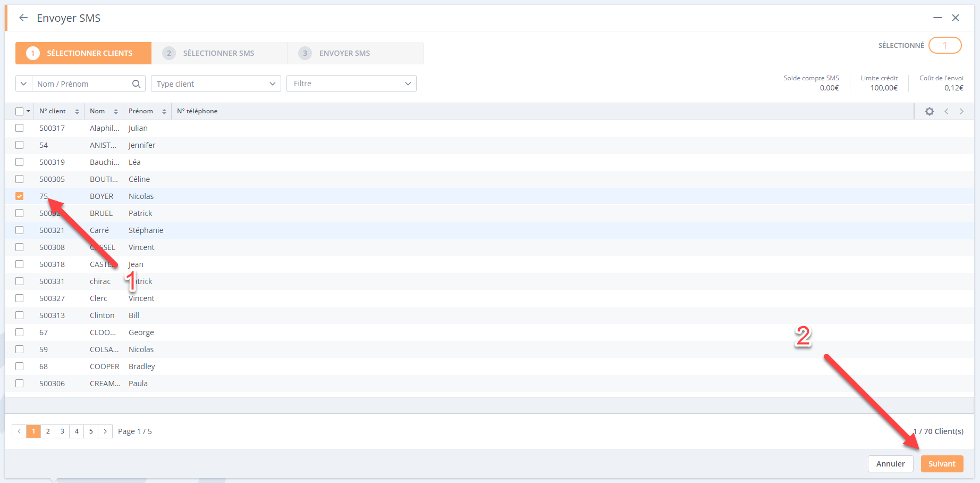
Task: Check the box for COOPER Bradley
Action: click(x=20, y=367)
